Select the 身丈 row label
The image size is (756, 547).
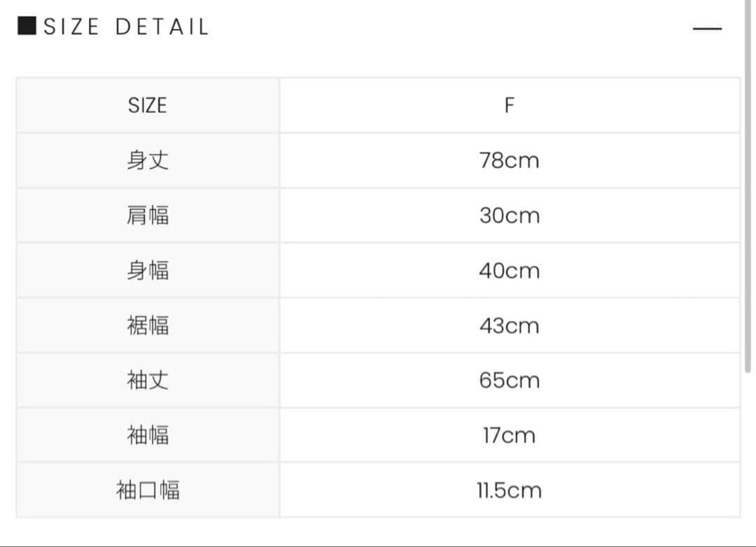(x=147, y=160)
